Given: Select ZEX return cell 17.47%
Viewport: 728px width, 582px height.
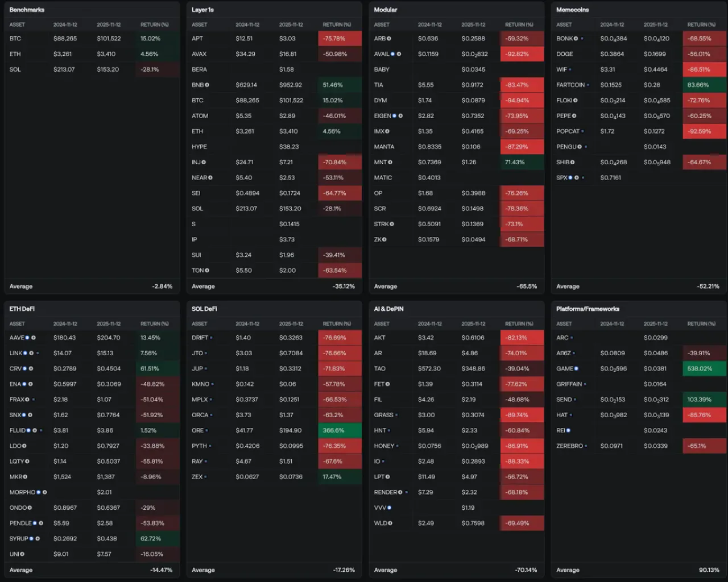Looking at the screenshot, I should [340, 477].
